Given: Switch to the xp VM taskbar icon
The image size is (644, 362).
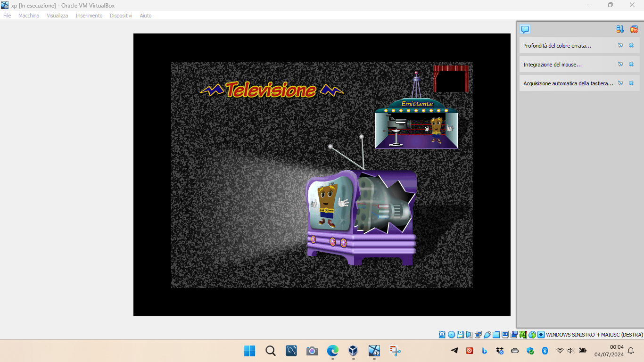Looking at the screenshot, I should [x=374, y=351].
